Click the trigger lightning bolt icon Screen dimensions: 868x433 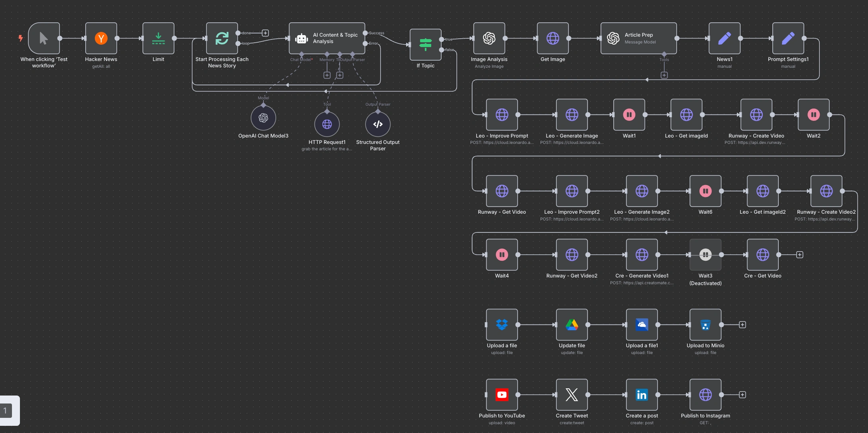tap(20, 38)
